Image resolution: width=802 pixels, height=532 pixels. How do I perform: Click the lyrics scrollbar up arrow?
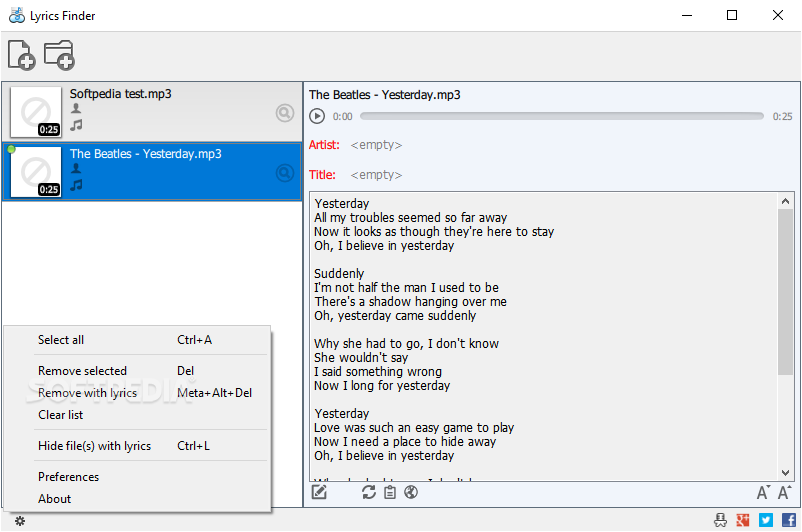(785, 201)
